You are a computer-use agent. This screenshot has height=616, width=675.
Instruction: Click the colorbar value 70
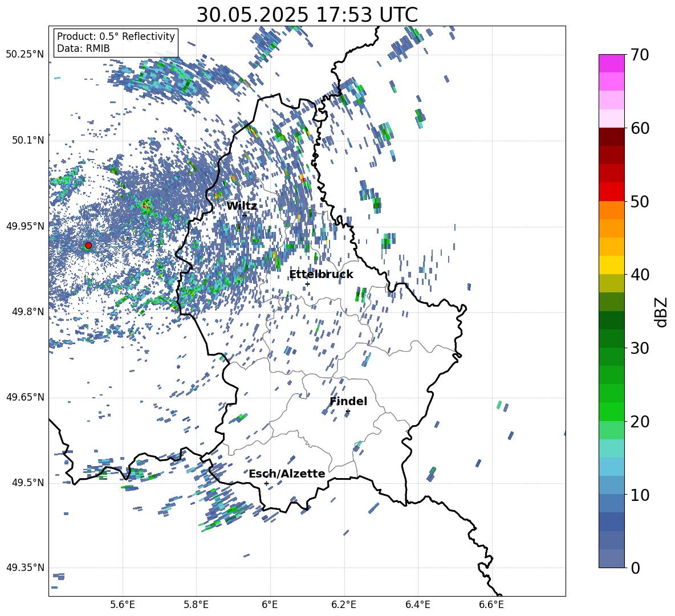pyautogui.click(x=640, y=55)
